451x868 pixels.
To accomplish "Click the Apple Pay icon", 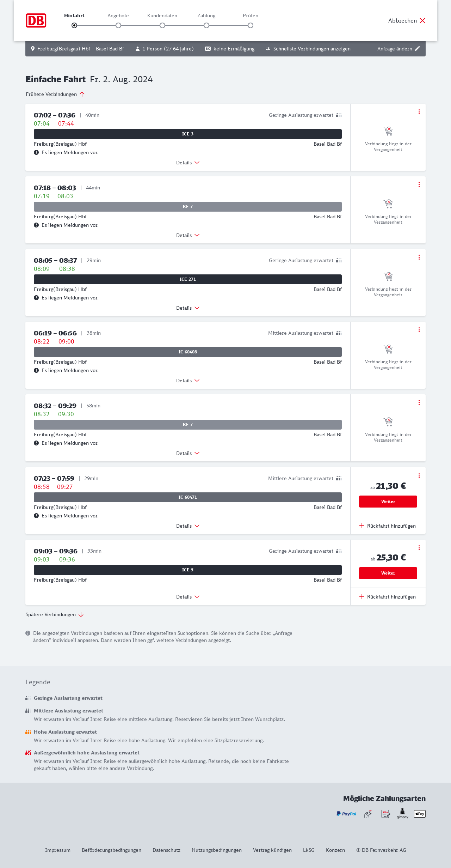I will tap(420, 814).
